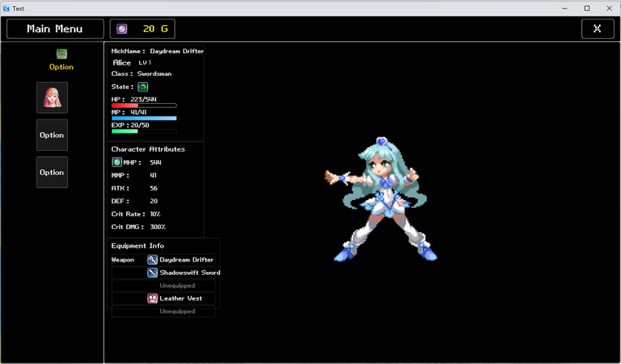Click the MMP 41 attribute row
621x364 pixels.
(134, 175)
